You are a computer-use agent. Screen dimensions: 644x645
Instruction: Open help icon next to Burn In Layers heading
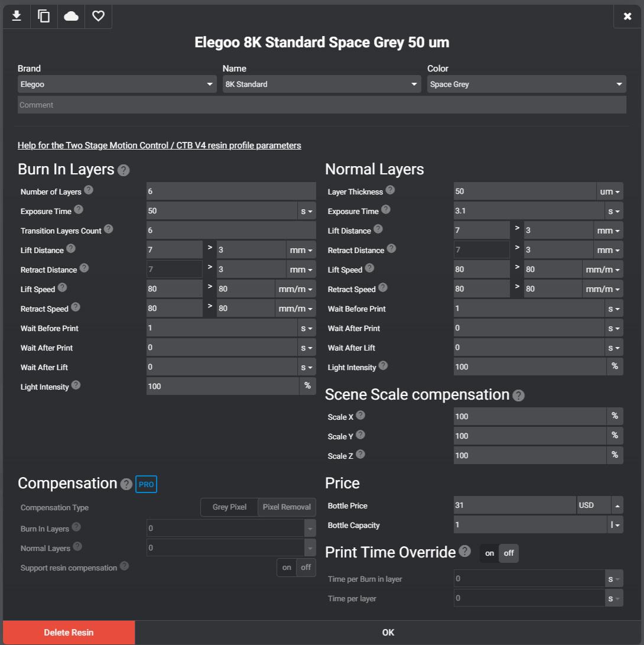pyautogui.click(x=123, y=170)
